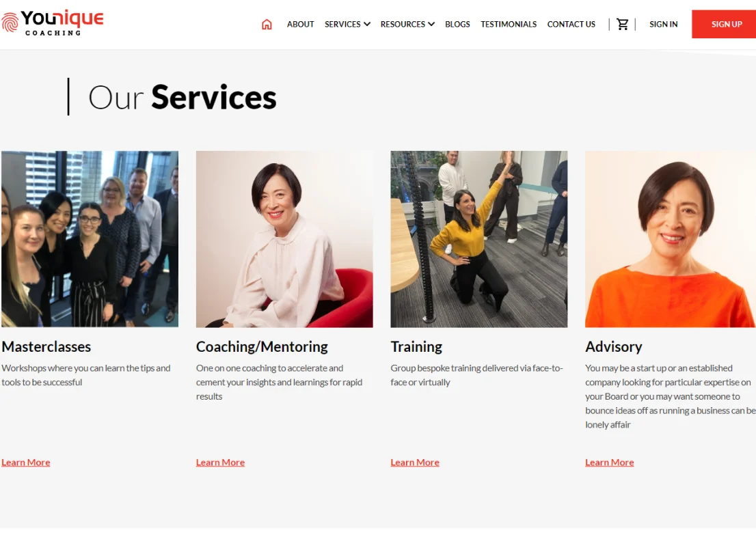Select the Training office photo

478,239
